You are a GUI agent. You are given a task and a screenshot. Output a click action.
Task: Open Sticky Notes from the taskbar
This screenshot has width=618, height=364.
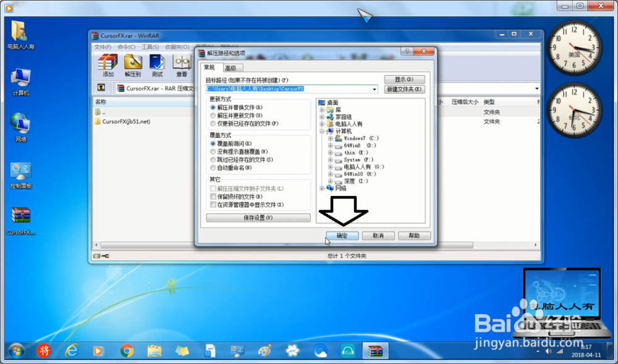coord(182,350)
